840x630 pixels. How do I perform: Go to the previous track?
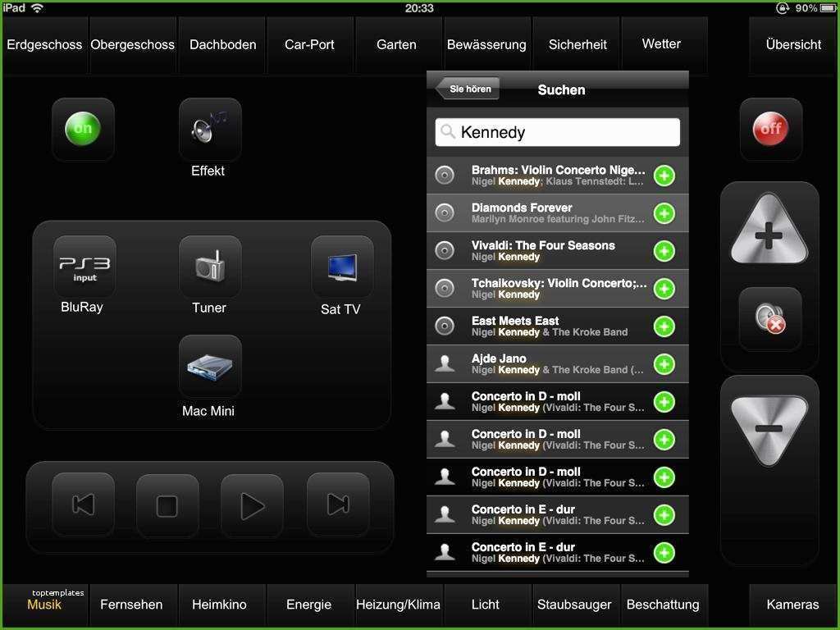click(83, 505)
